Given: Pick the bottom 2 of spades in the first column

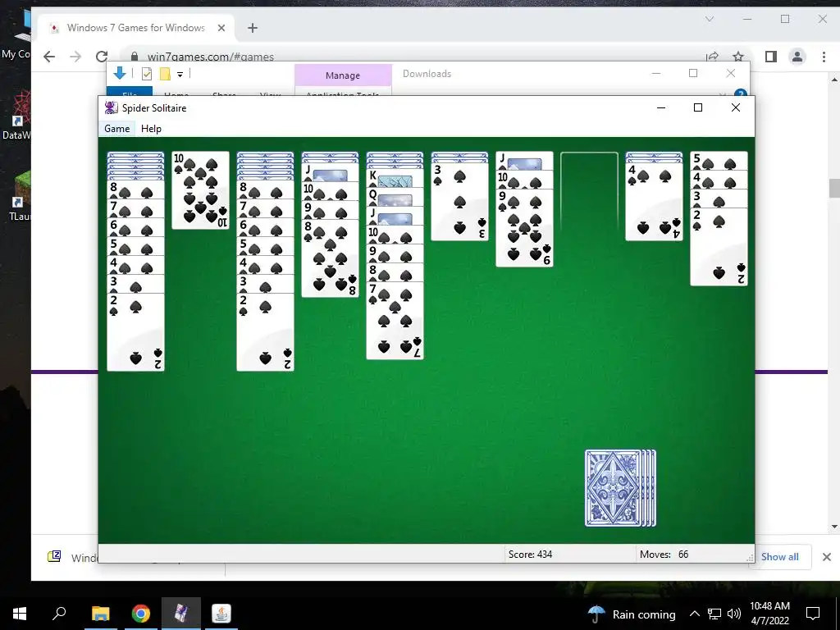Looking at the screenshot, I should click(135, 332).
